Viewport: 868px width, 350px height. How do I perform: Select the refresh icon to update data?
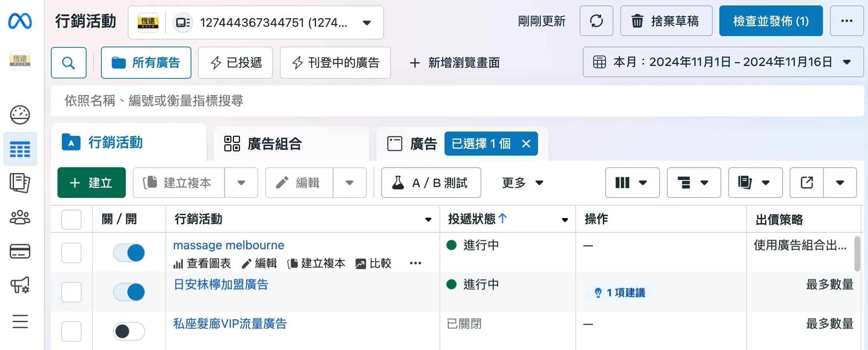click(596, 21)
